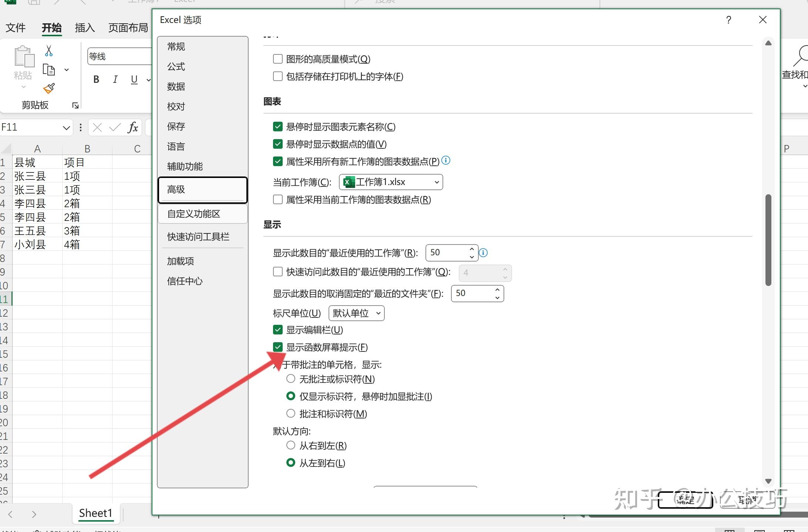
Task: Expand Paste options arrow
Action: (x=23, y=87)
